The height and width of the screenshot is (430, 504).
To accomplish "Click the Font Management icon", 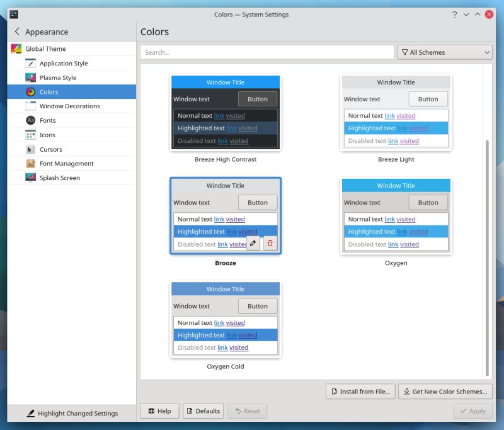I will [x=30, y=164].
